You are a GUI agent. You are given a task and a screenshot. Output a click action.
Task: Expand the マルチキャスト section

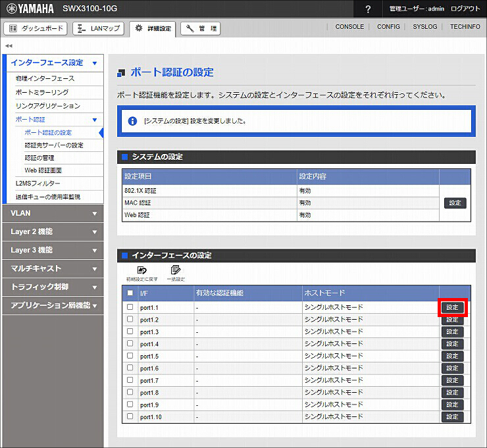tap(53, 268)
